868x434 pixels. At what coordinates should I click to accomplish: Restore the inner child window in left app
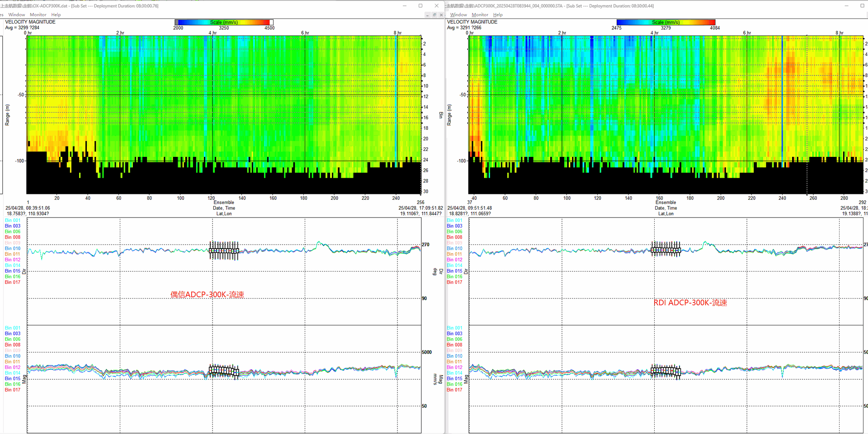coord(434,15)
